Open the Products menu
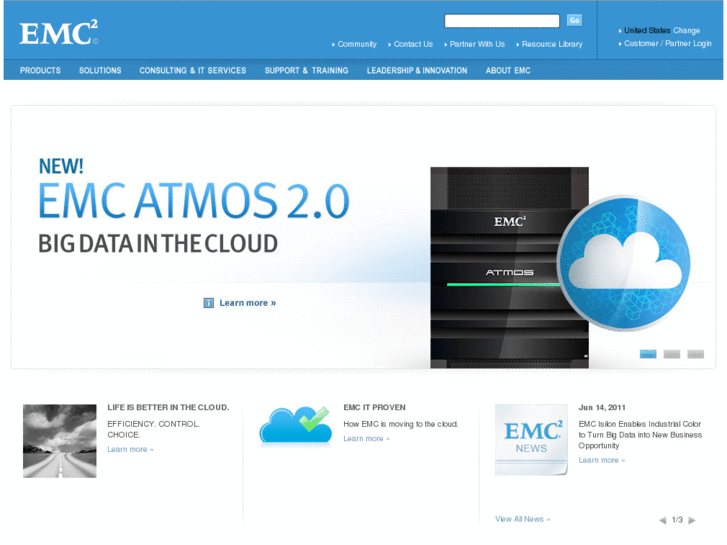The height and width of the screenshot is (545, 727). click(40, 71)
